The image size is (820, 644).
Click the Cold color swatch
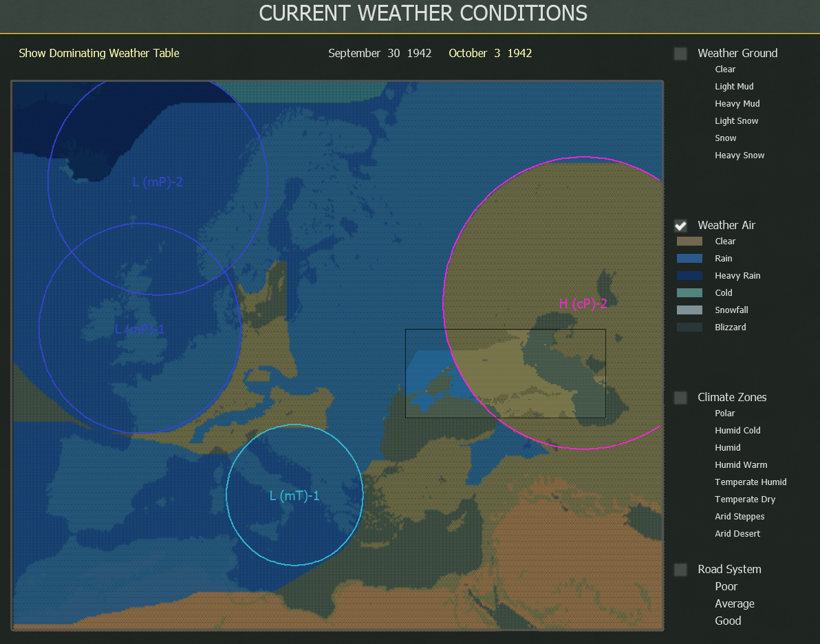pyautogui.click(x=690, y=292)
